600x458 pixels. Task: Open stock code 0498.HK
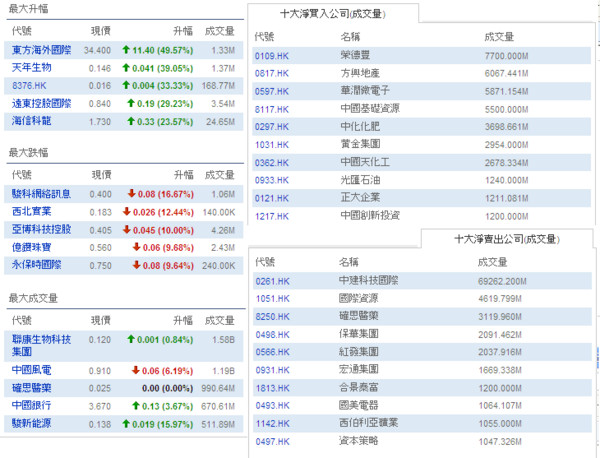click(272, 335)
